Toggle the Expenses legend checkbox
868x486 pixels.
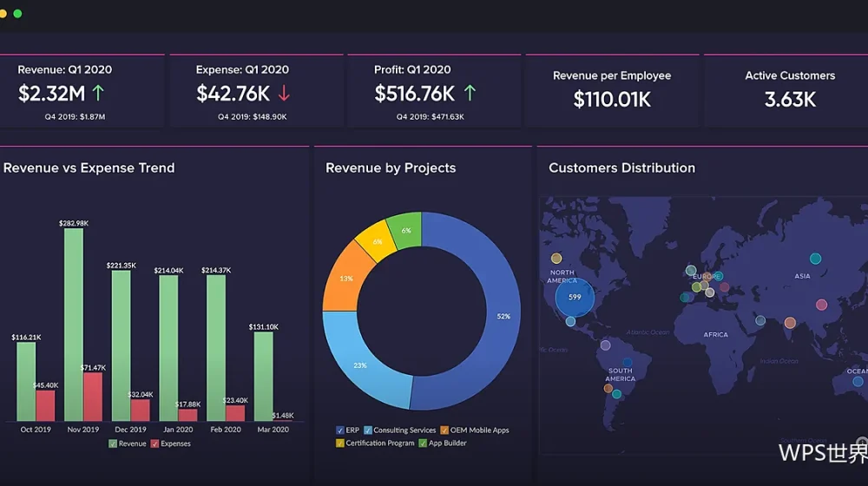tap(155, 444)
